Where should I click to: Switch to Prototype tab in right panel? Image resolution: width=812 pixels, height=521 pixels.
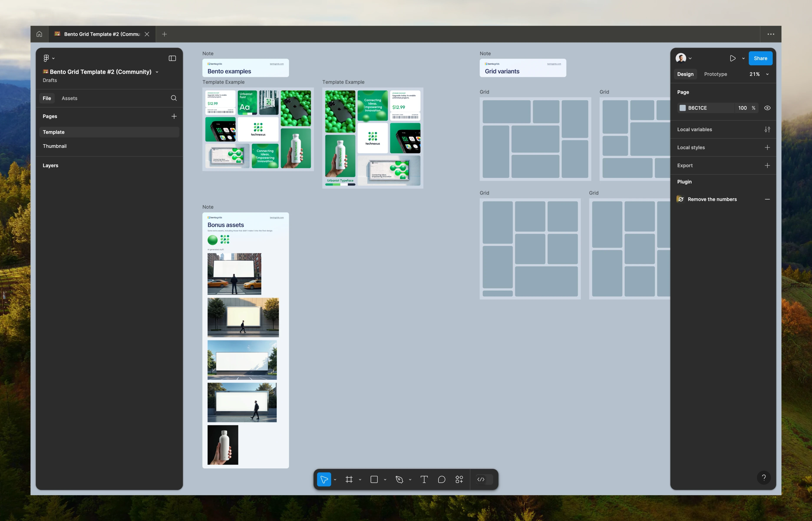pyautogui.click(x=716, y=73)
